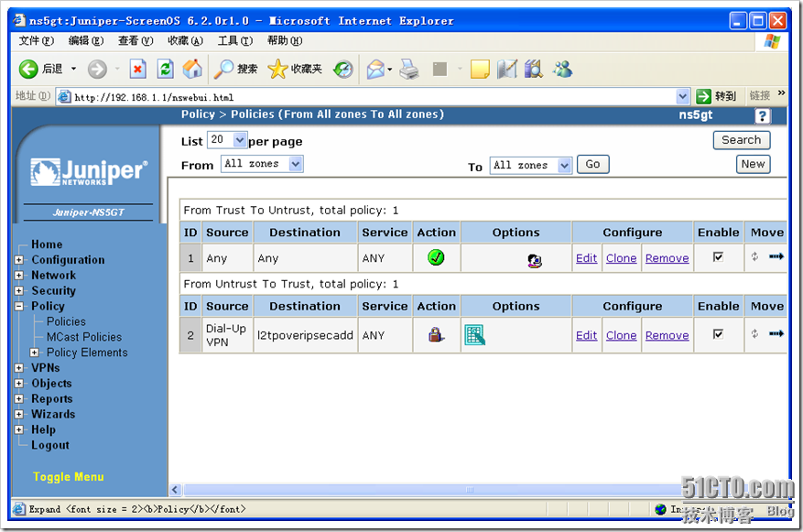The height and width of the screenshot is (532, 803).
Task: Open the History clock icon
Action: pyautogui.click(x=343, y=69)
